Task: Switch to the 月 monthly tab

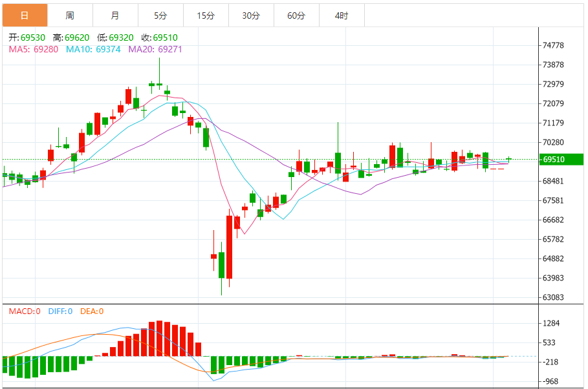Action: pyautogui.click(x=116, y=16)
